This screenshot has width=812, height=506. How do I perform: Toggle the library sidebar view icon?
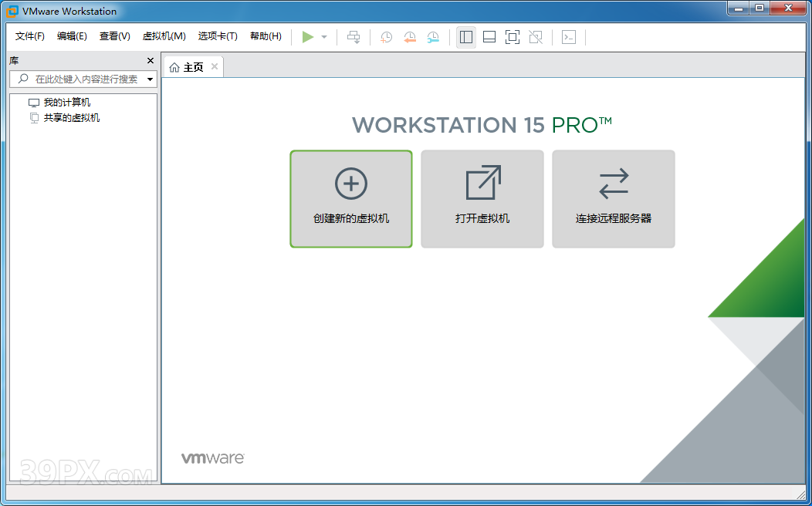(466, 37)
